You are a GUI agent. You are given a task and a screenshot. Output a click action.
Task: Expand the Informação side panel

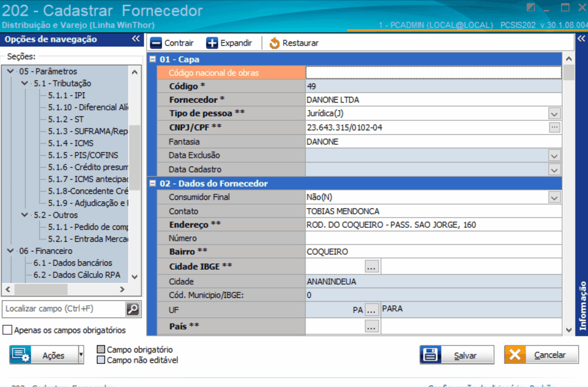pyautogui.click(x=581, y=38)
